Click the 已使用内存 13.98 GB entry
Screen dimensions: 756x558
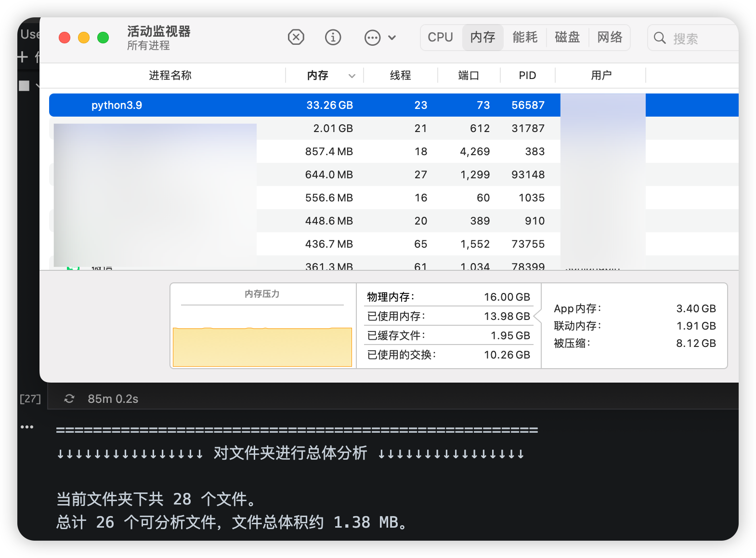(x=448, y=316)
